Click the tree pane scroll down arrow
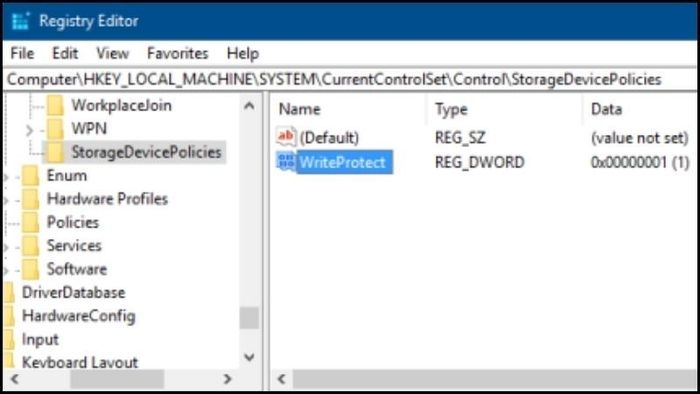The height and width of the screenshot is (394, 700). click(250, 357)
